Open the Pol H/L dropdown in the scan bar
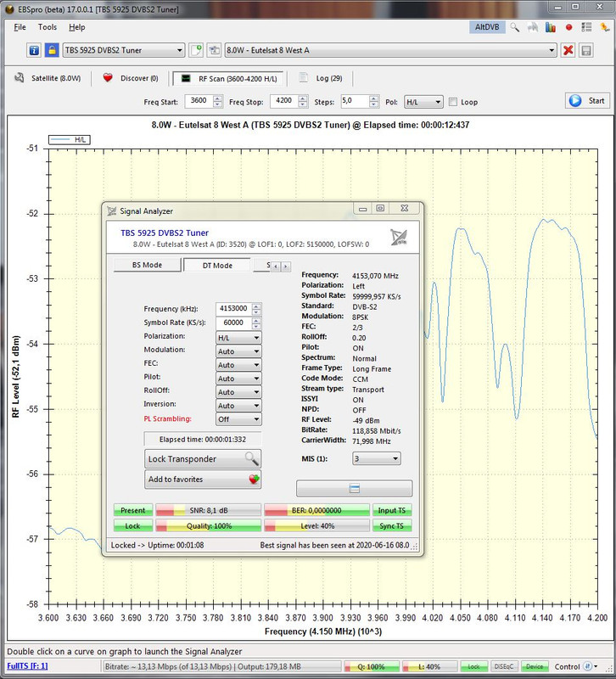The width and height of the screenshot is (616, 679). pos(423,102)
